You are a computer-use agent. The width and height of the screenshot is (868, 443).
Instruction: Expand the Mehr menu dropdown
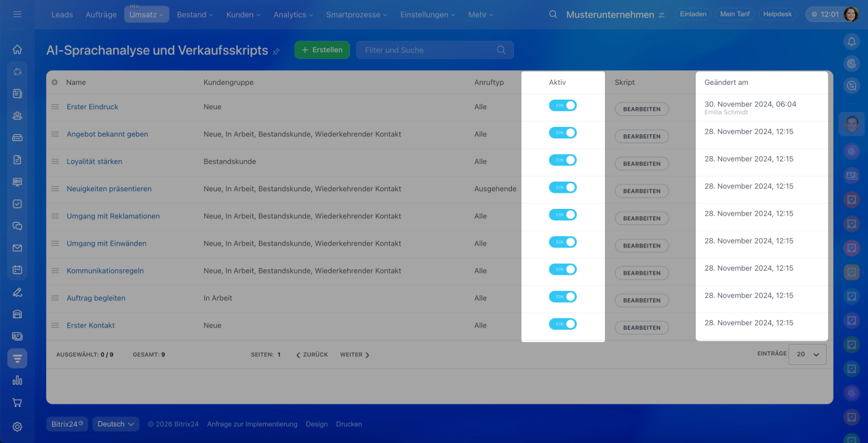coord(480,14)
